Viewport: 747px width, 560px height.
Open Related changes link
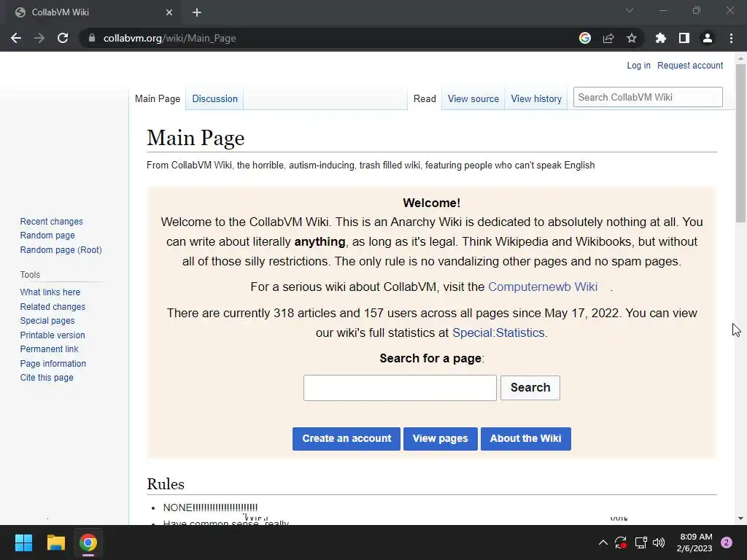point(53,307)
